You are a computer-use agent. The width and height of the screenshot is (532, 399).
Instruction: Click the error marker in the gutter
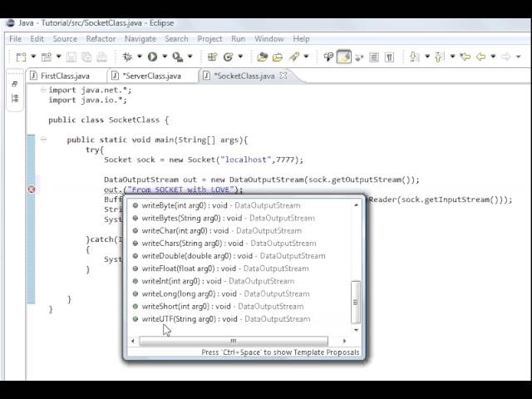point(32,190)
